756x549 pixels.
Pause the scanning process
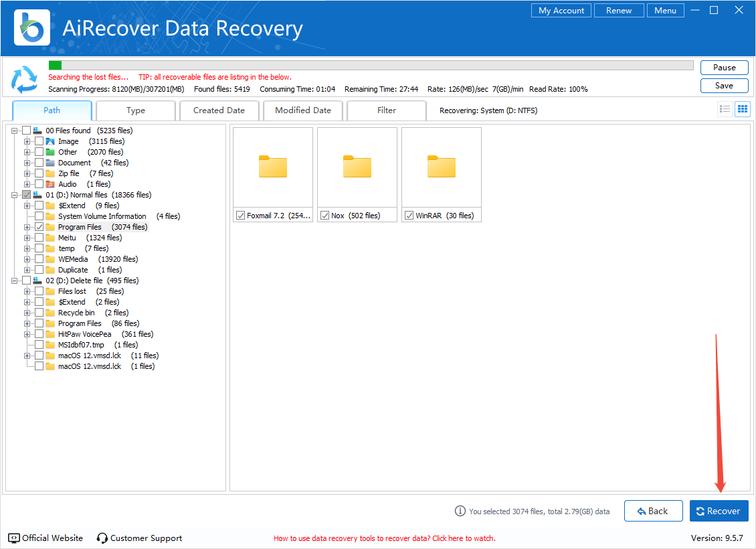click(724, 68)
